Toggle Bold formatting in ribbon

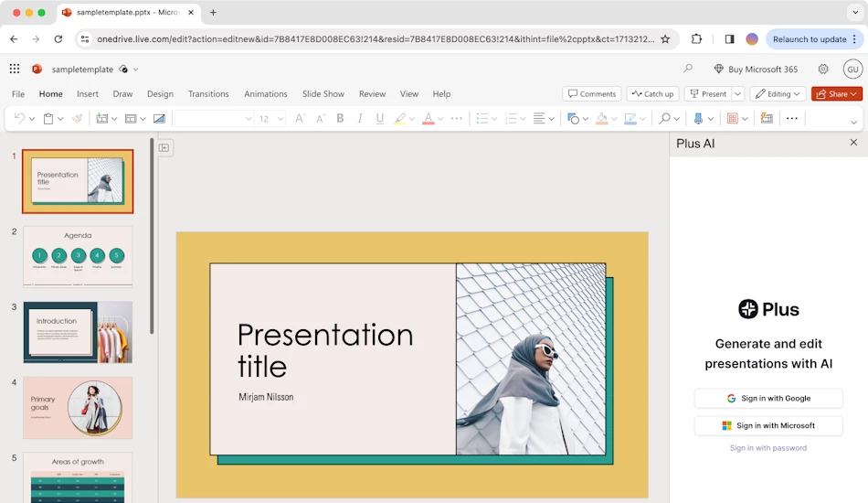(x=340, y=118)
